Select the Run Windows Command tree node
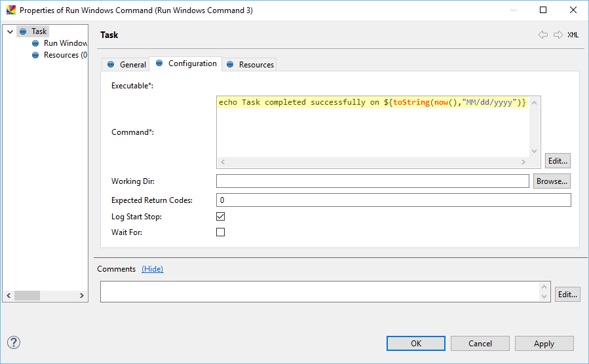 (x=65, y=43)
